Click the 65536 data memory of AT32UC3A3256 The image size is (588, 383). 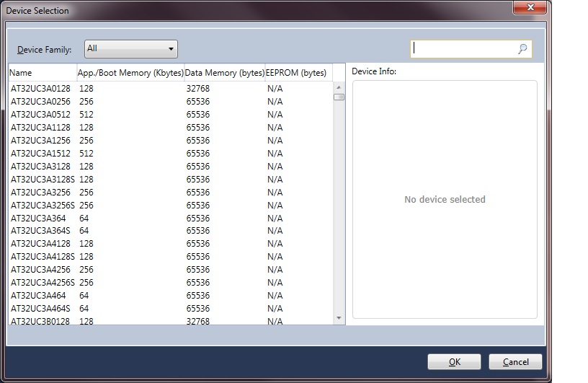coord(198,193)
